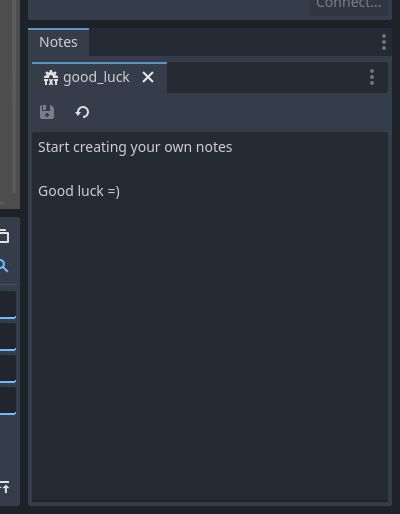
Task: Open the Notes dock three-dot options
Action: (x=384, y=42)
